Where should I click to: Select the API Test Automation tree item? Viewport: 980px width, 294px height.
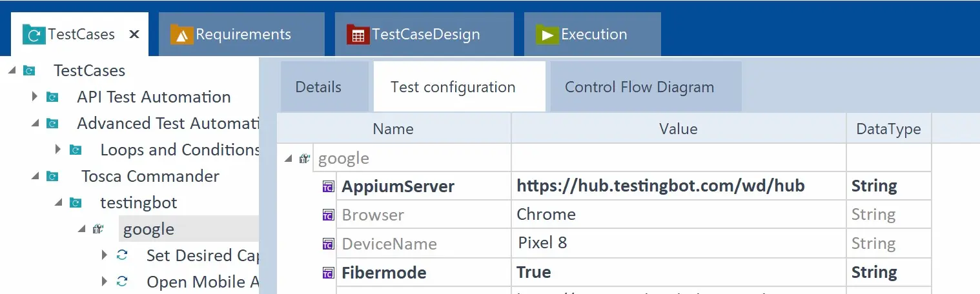tap(154, 97)
